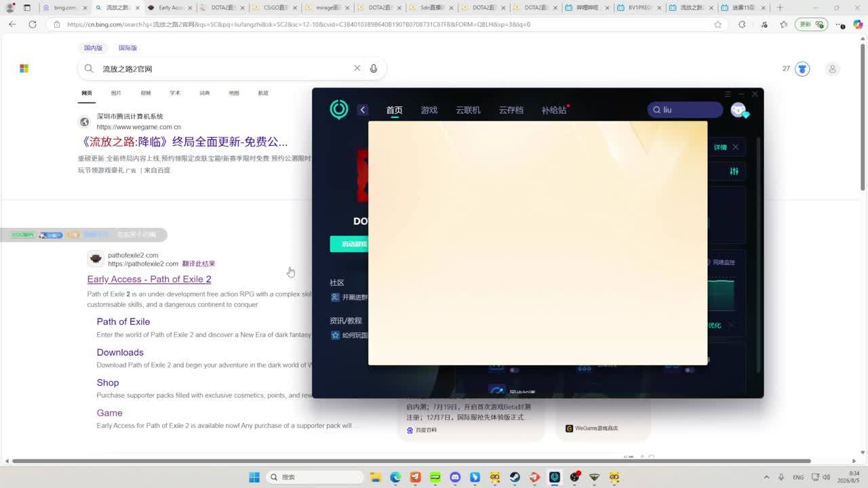This screenshot has width=868, height=488.
Task: Open the Downloads sublink
Action: click(x=120, y=352)
